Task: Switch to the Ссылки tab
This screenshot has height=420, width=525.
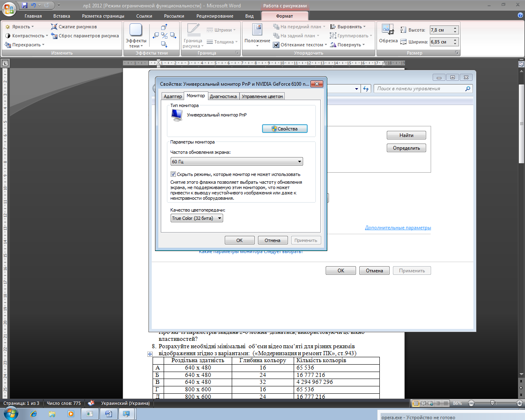Action: point(144,16)
